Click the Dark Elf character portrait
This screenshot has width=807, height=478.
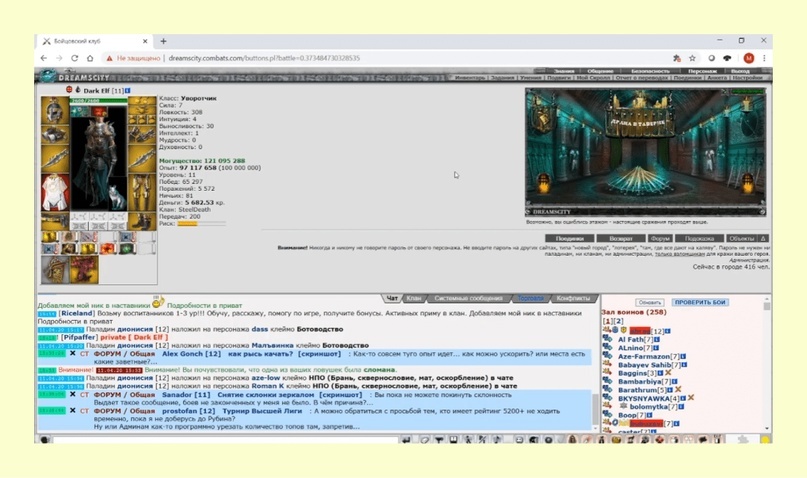tap(98, 158)
